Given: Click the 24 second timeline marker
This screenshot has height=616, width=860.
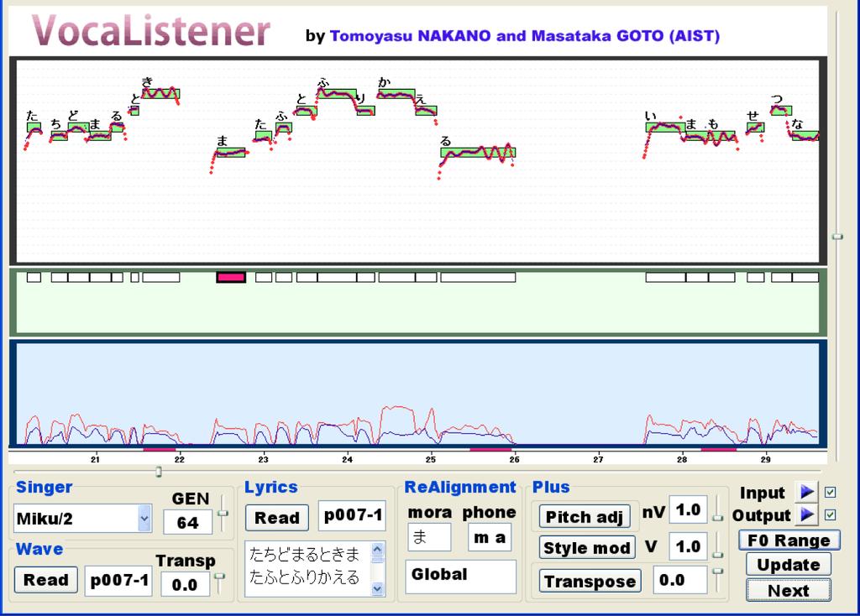Looking at the screenshot, I should point(347,460).
